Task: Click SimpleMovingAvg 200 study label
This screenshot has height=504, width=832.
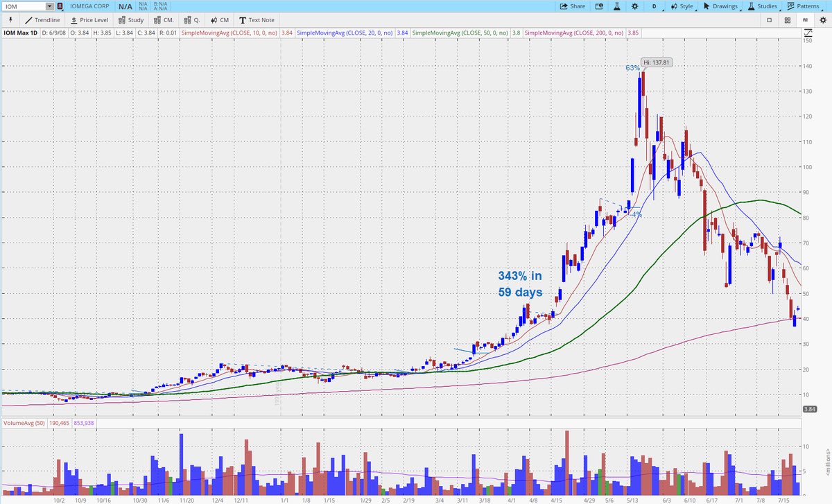Action: [574, 33]
